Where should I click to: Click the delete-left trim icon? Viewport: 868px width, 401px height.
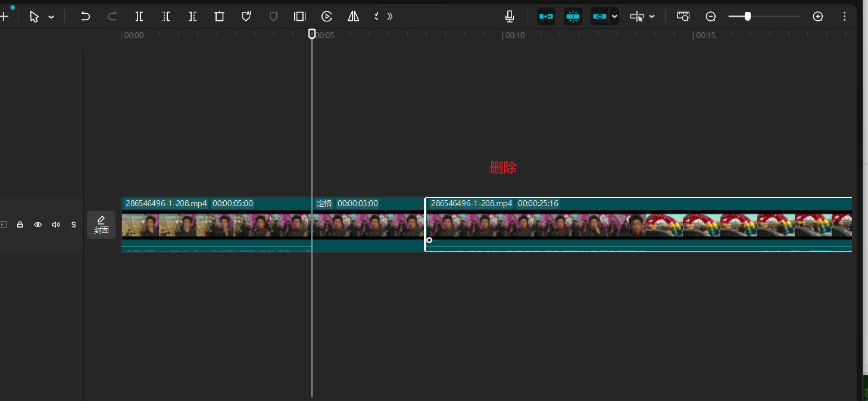[166, 17]
